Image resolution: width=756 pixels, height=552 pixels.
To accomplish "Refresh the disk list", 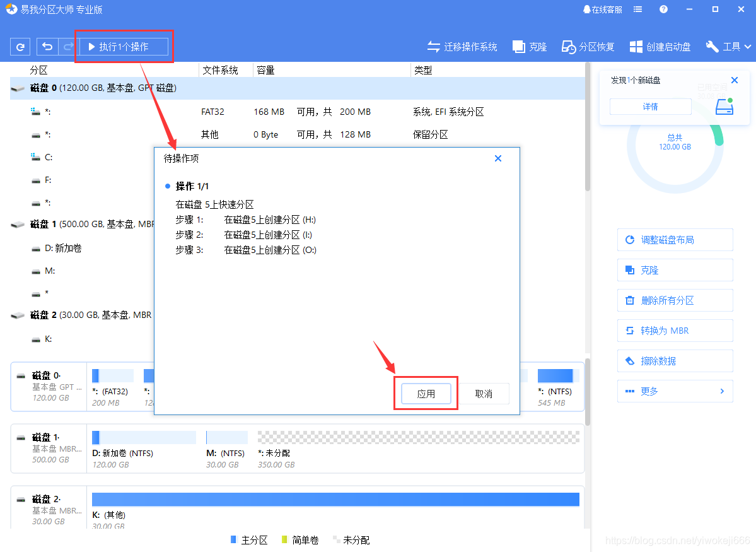I will [x=19, y=46].
